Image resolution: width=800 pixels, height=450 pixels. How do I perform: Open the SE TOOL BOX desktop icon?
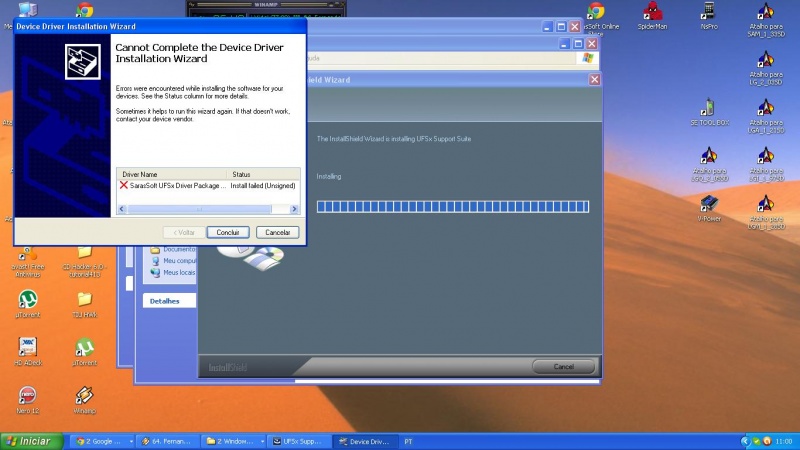coord(709,112)
